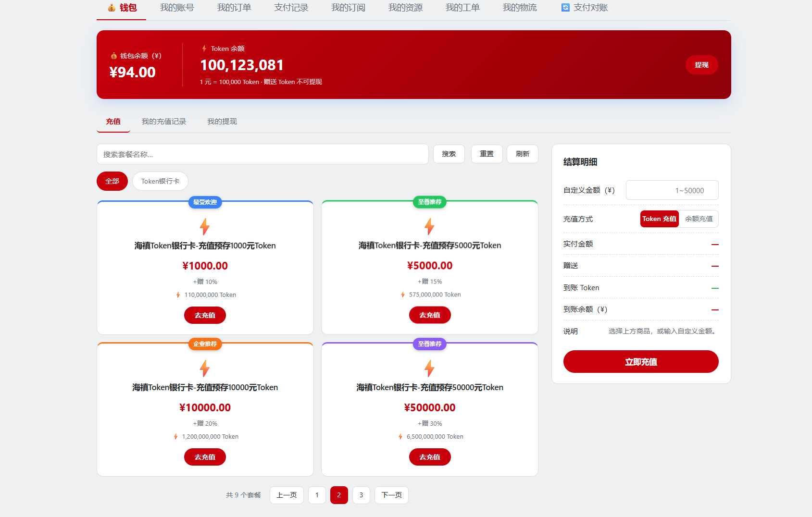Click small bolt icon beside 575,000,000 Token
The width and height of the screenshot is (812, 517).
403,295
